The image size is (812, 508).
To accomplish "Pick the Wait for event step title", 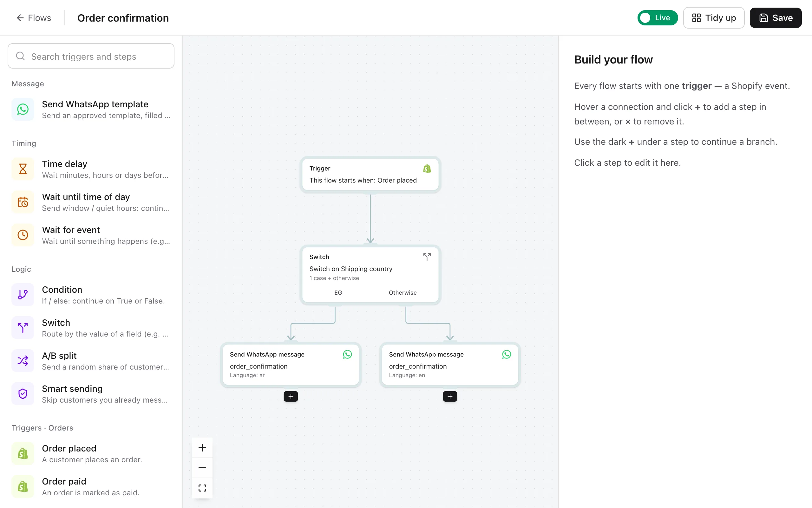I will (x=71, y=230).
